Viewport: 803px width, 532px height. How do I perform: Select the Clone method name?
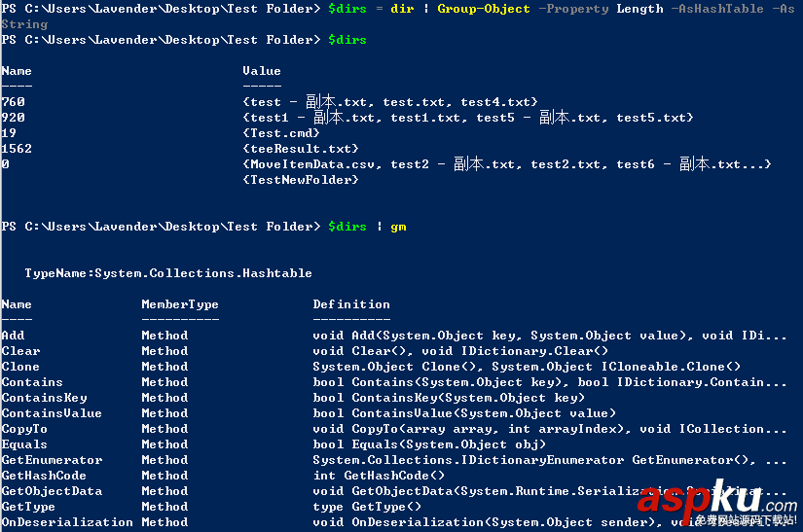(21, 367)
